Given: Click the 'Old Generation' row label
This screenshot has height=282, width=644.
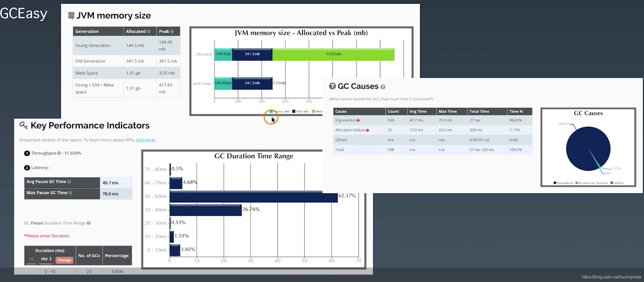Looking at the screenshot, I should 90,61.
